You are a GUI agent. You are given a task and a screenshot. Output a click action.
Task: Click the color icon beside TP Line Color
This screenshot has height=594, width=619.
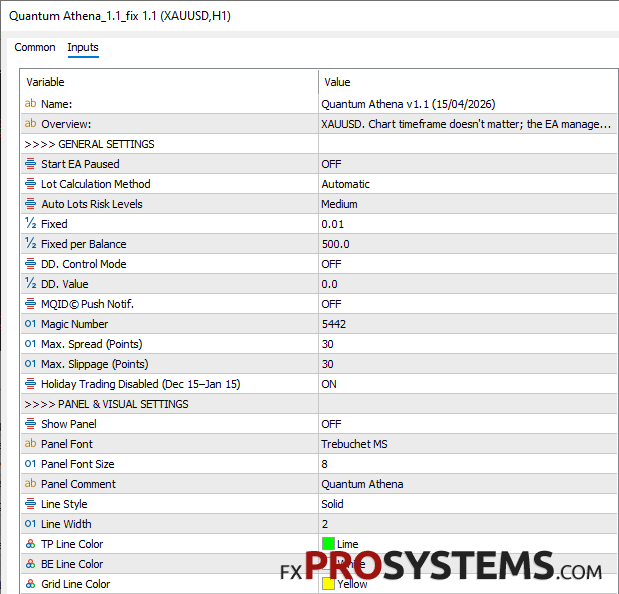(x=30, y=544)
